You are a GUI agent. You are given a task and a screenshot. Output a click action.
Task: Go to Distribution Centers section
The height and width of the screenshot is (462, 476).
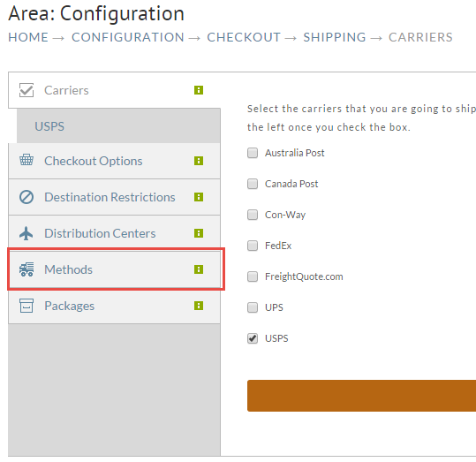point(114,233)
